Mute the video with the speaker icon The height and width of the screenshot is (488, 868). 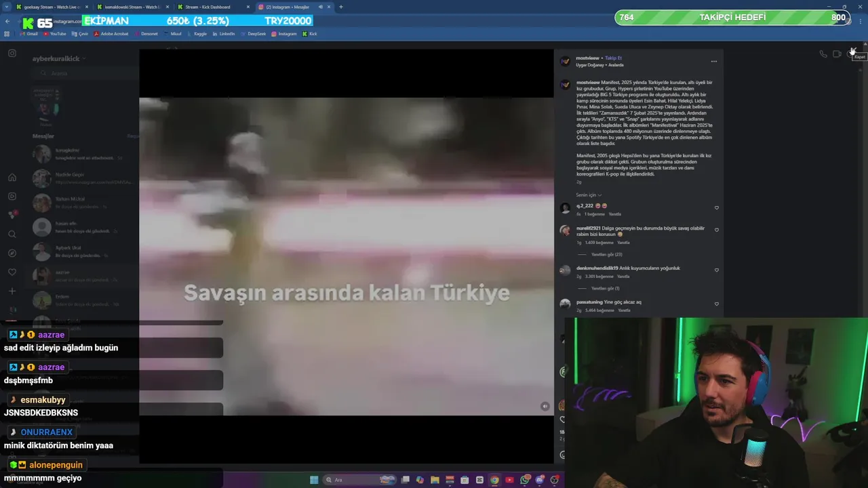[545, 406]
